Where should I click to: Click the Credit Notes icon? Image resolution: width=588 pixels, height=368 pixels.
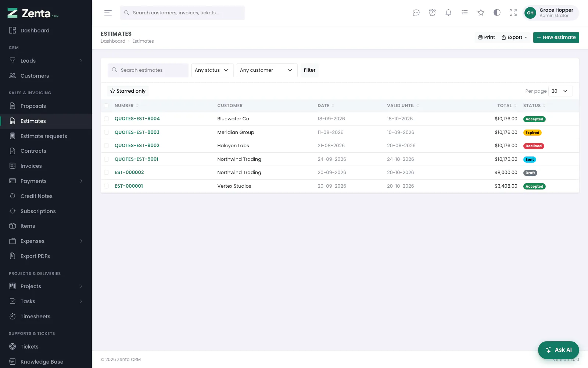(12, 196)
